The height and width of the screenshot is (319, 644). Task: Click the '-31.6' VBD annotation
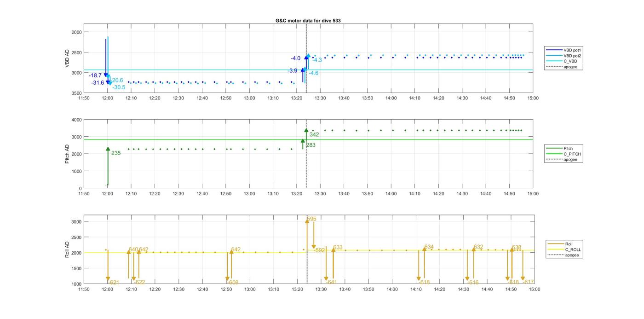click(98, 83)
